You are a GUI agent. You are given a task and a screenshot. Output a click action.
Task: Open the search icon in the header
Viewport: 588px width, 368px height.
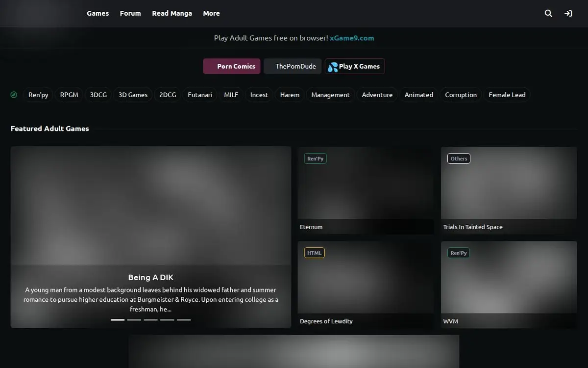[548, 13]
